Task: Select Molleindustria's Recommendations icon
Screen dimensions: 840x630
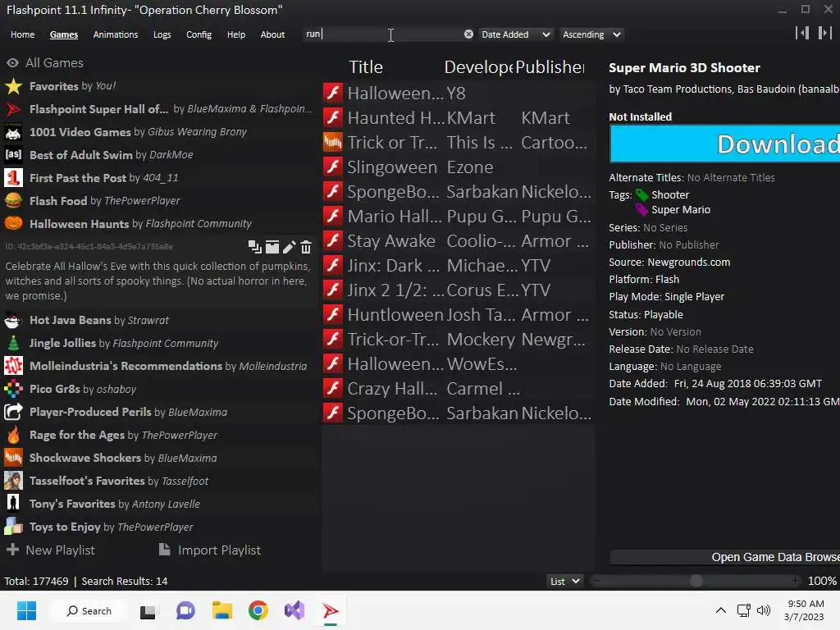Action: coord(13,366)
